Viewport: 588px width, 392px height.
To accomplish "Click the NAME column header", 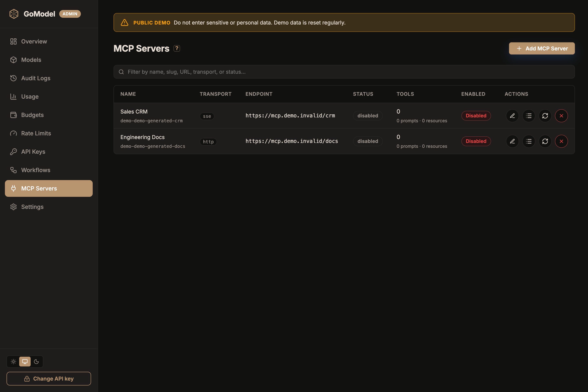I will (128, 94).
